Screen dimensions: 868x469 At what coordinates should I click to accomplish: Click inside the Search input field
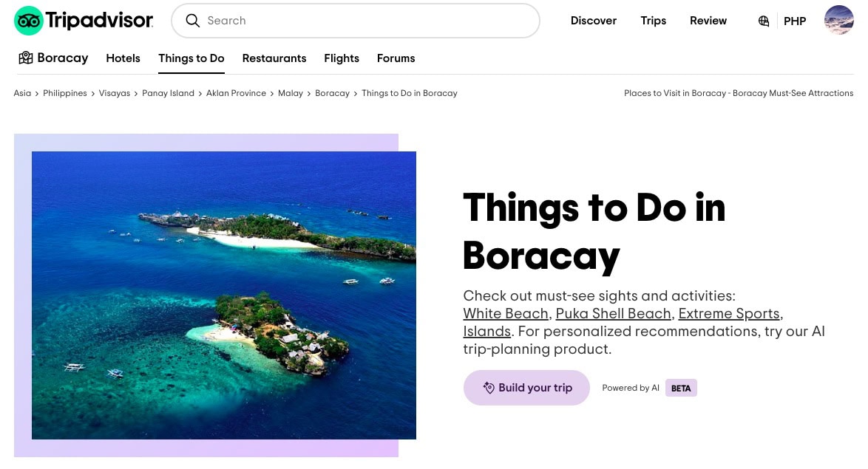[355, 21]
